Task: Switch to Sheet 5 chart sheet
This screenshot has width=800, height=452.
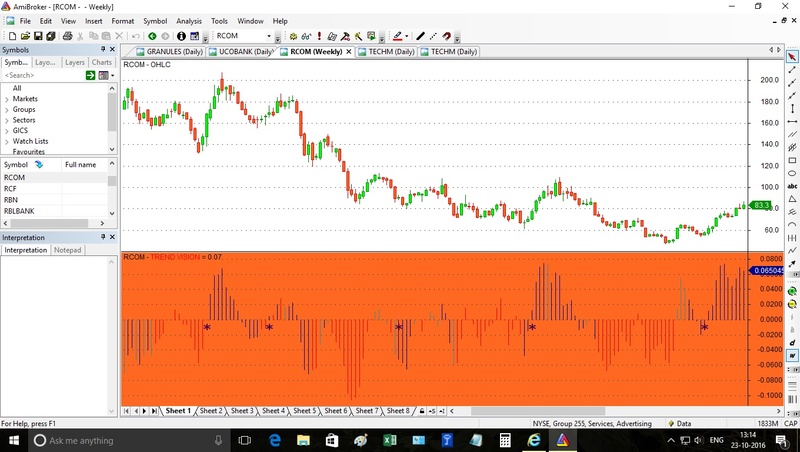Action: (x=305, y=411)
